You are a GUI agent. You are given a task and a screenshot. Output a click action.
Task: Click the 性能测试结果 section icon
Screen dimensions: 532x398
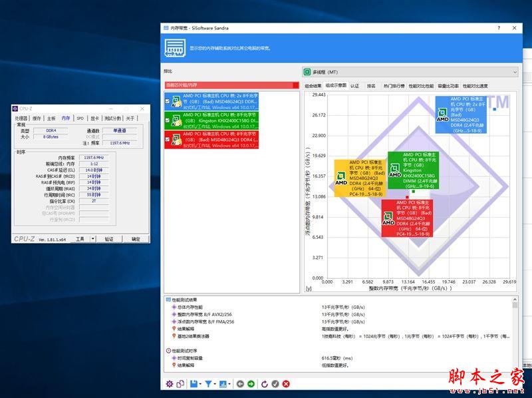pyautogui.click(x=168, y=299)
